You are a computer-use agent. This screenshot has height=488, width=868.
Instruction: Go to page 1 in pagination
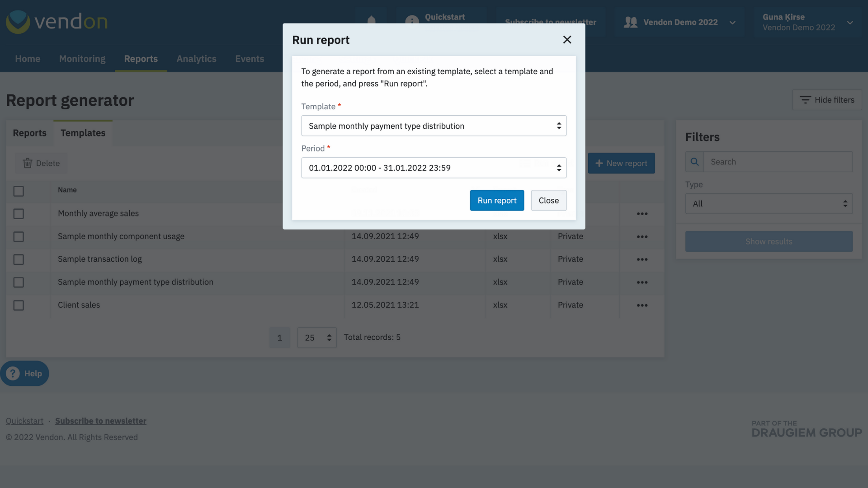(280, 338)
